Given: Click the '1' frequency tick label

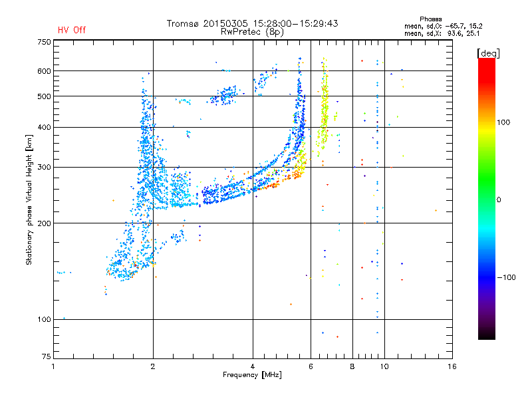Looking at the screenshot, I should [x=53, y=366].
